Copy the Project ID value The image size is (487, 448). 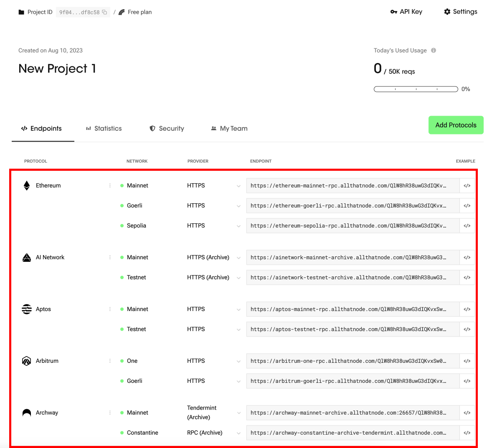click(x=105, y=12)
